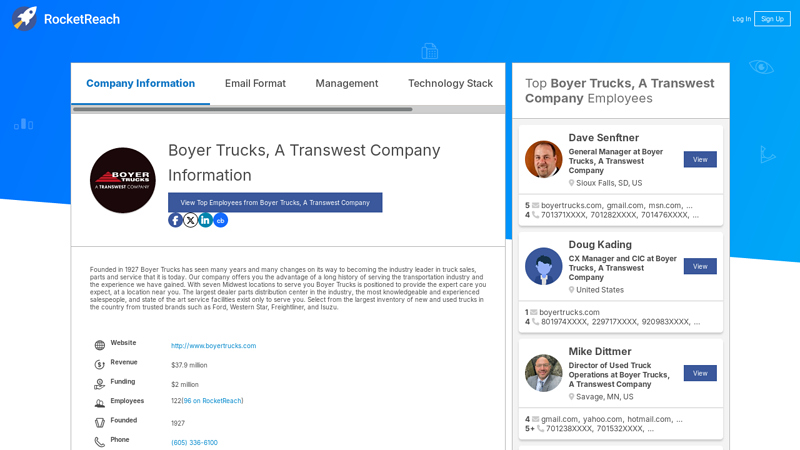Click the phone icon in Dave Senftner's card
The height and width of the screenshot is (450, 800).
[535, 215]
